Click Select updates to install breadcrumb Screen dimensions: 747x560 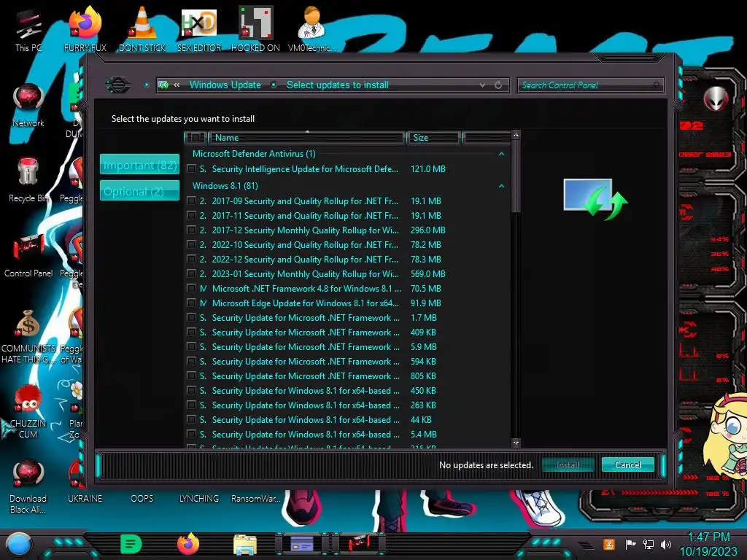point(338,85)
